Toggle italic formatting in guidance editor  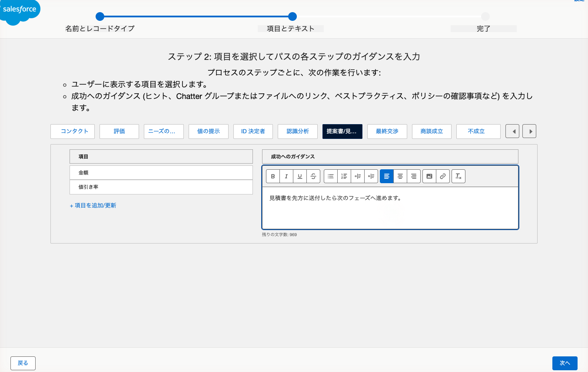[x=286, y=176]
